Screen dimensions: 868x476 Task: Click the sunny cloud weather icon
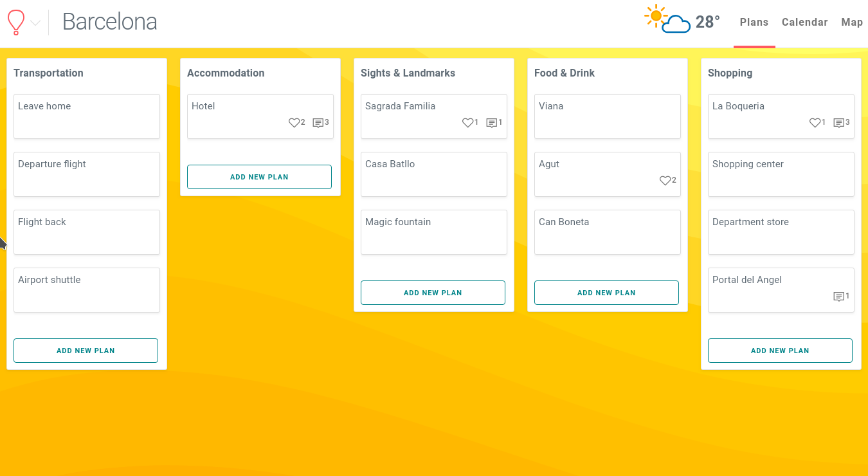(x=667, y=19)
